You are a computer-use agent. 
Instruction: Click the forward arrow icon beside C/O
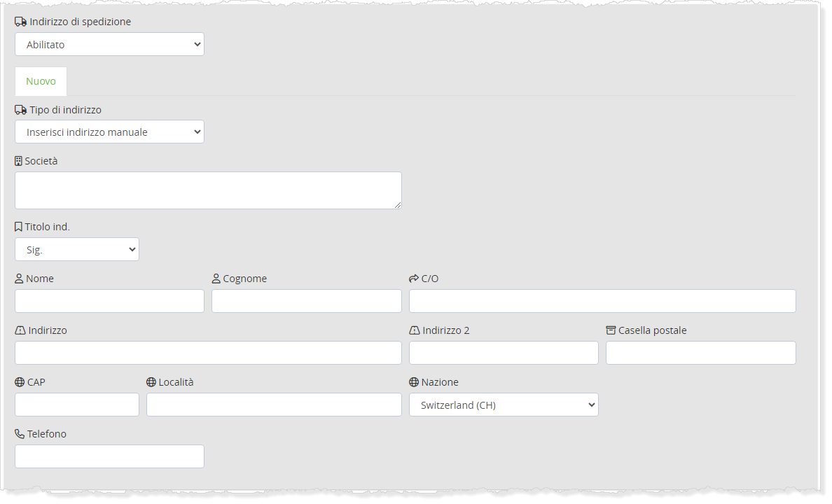coord(414,279)
